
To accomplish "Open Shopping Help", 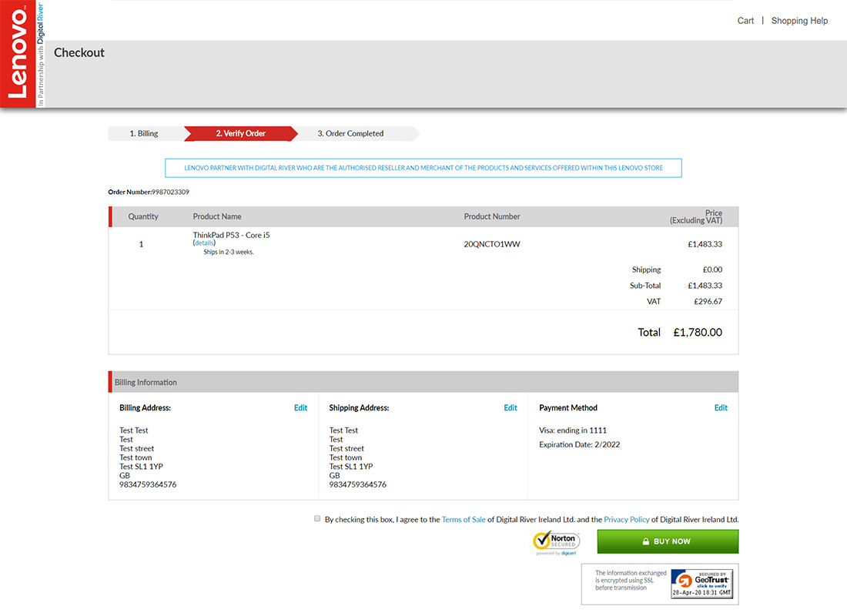I will [799, 21].
